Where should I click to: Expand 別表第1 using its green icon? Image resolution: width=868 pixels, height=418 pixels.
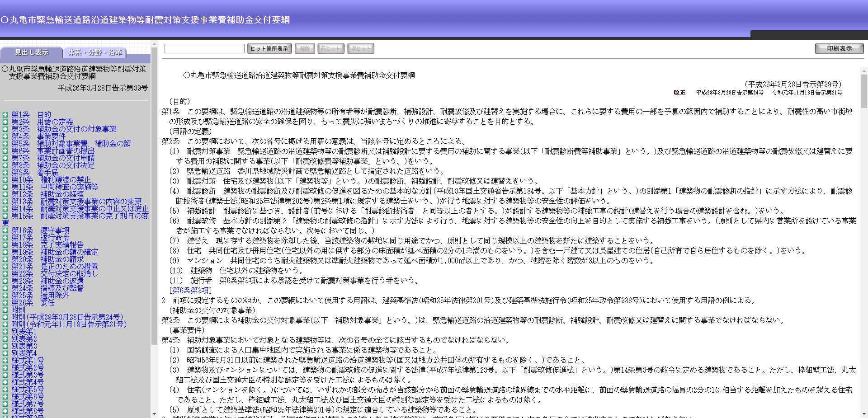tap(5, 332)
